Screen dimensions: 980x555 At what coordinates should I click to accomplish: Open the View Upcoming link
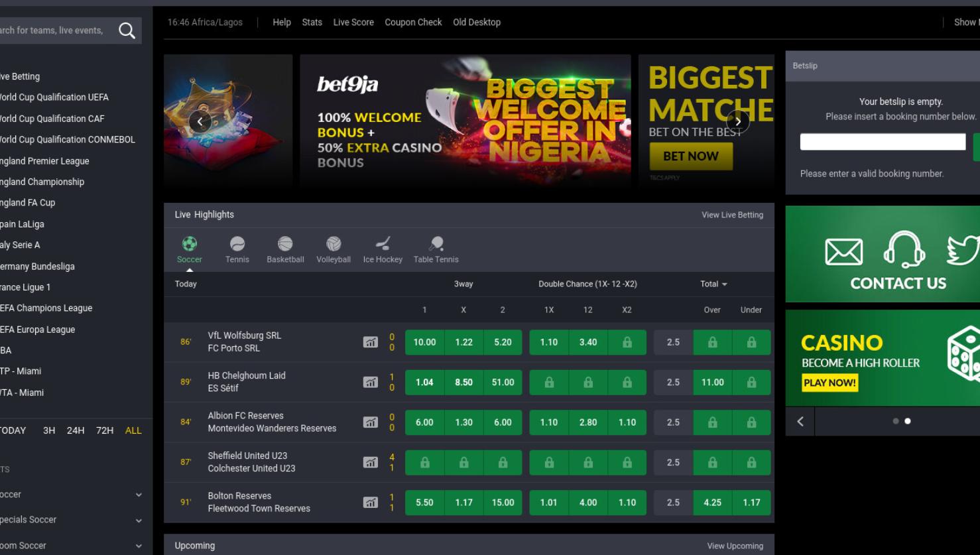(735, 546)
